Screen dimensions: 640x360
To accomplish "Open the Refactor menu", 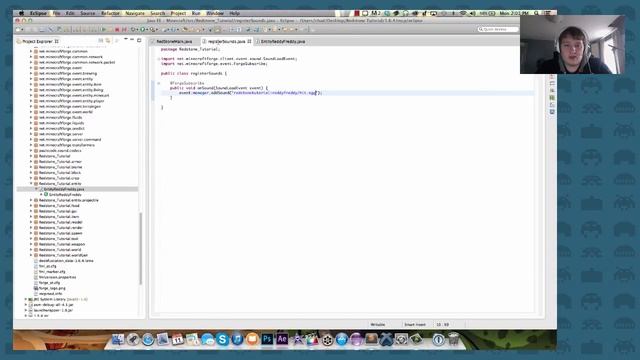I will (110, 13).
